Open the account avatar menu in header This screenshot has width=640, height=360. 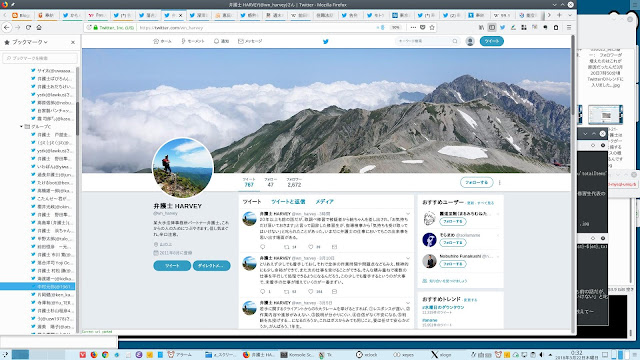pos(470,41)
